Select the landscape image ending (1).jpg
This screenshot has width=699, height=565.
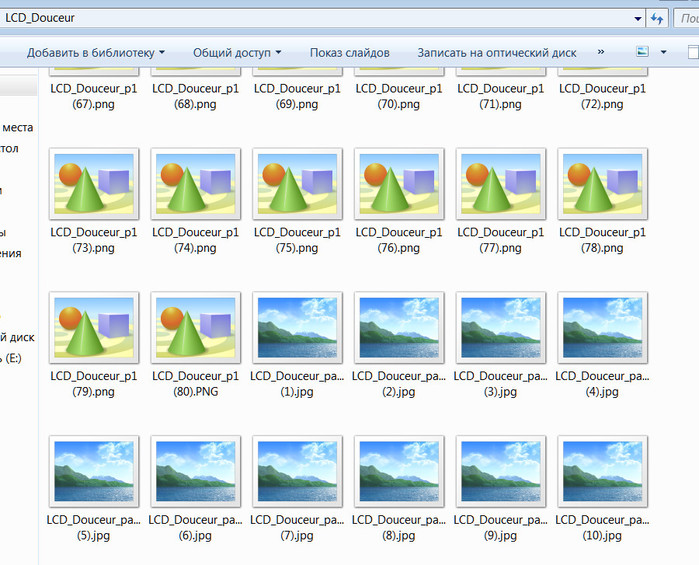click(x=297, y=328)
